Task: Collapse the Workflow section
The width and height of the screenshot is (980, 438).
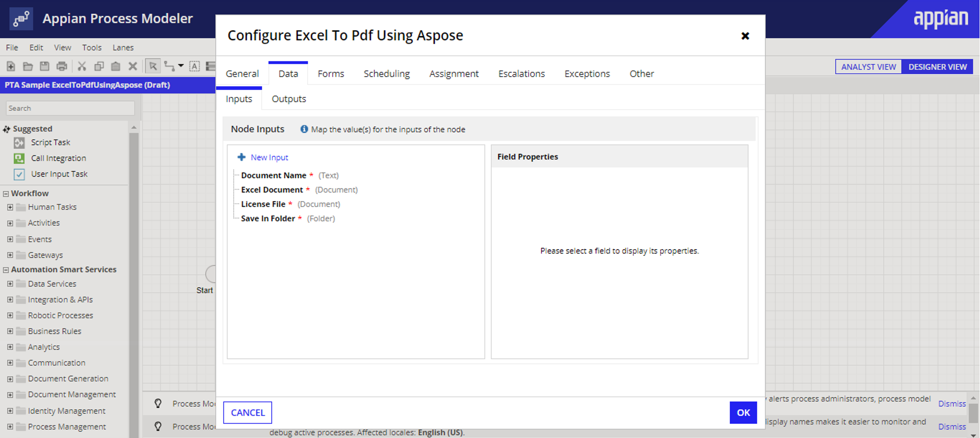Action: click(6, 194)
